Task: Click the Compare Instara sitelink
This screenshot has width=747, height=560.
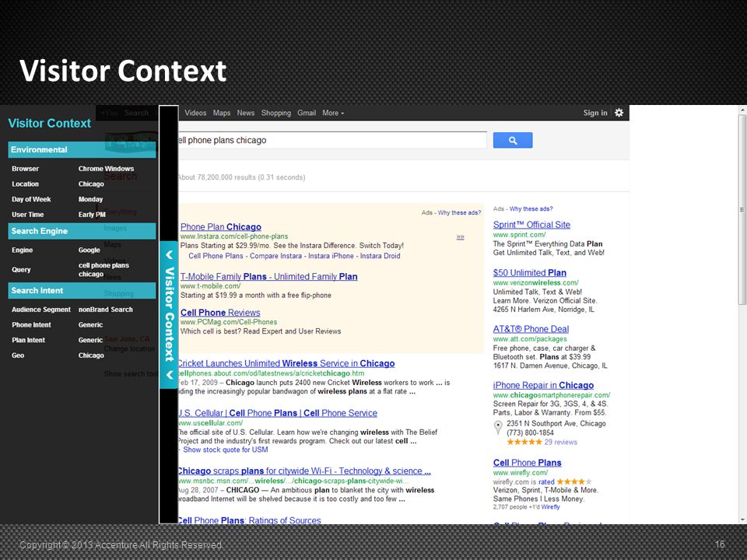Action: [x=275, y=256]
